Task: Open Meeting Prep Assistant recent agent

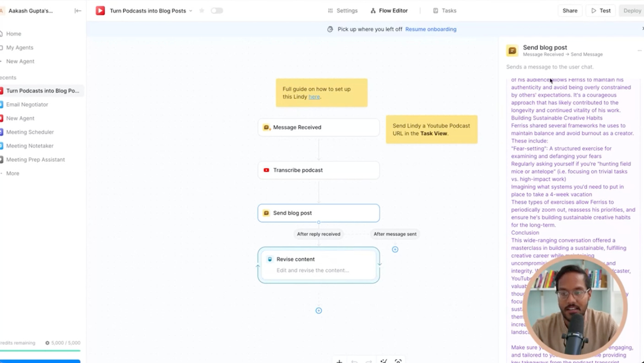Action: pos(35,159)
